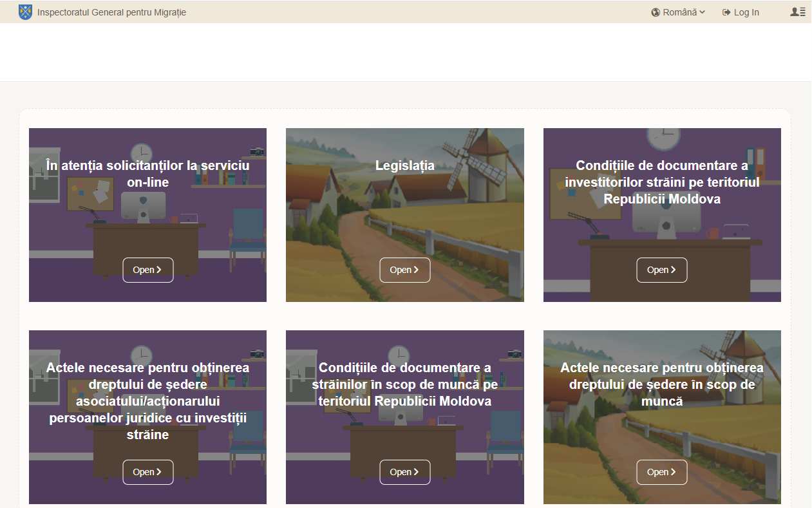Screen dimensions: 812x508
Task: Click 'Actele necesare... ședere în scop de muncă' heading
Action: pyautogui.click(x=662, y=384)
